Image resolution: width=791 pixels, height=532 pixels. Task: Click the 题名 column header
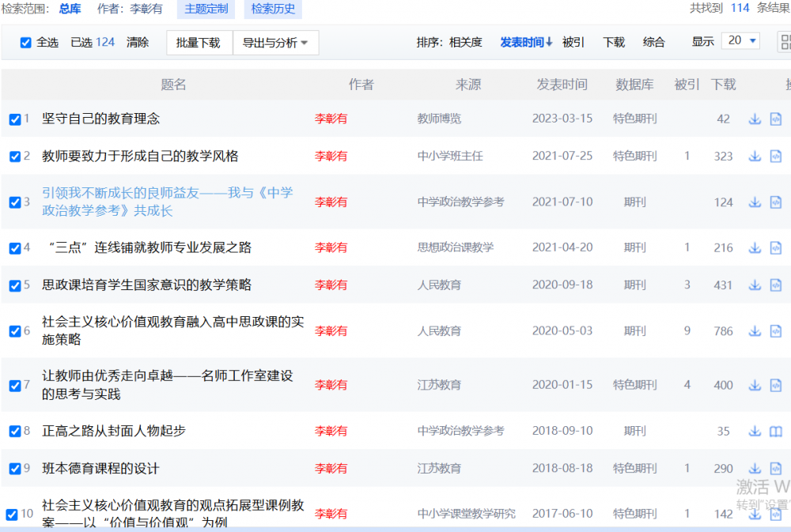pos(173,85)
